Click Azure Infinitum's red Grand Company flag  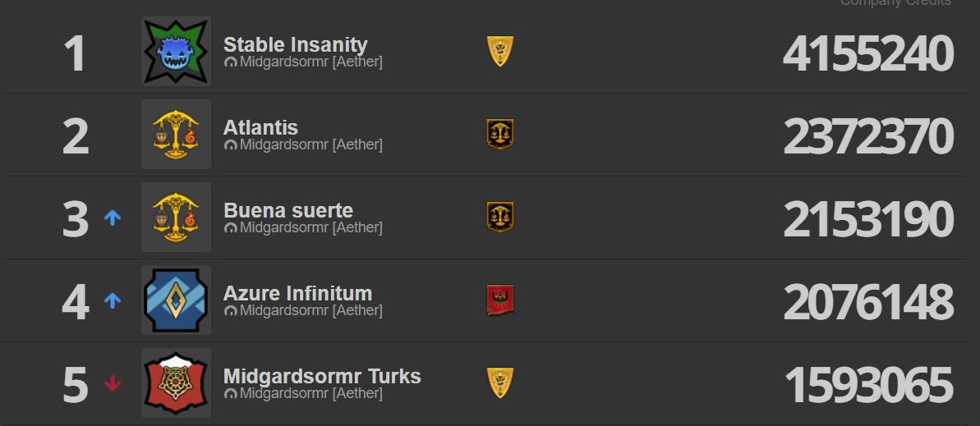[x=500, y=300]
